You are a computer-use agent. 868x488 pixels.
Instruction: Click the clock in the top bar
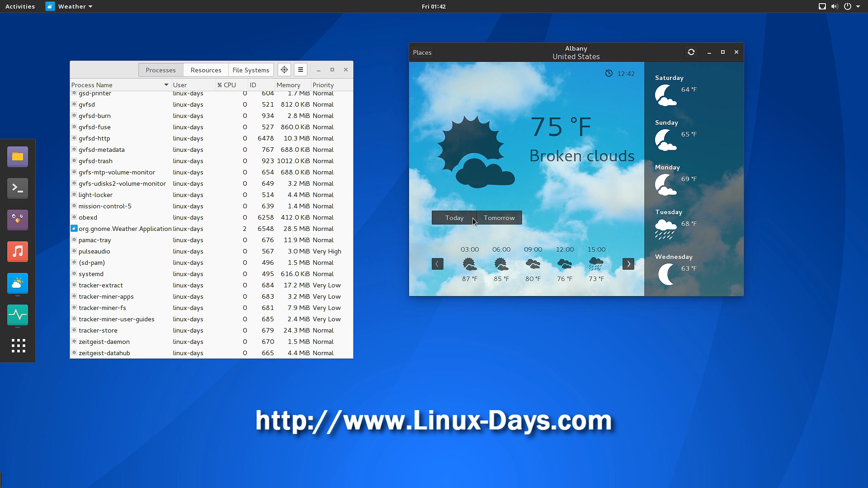434,6
